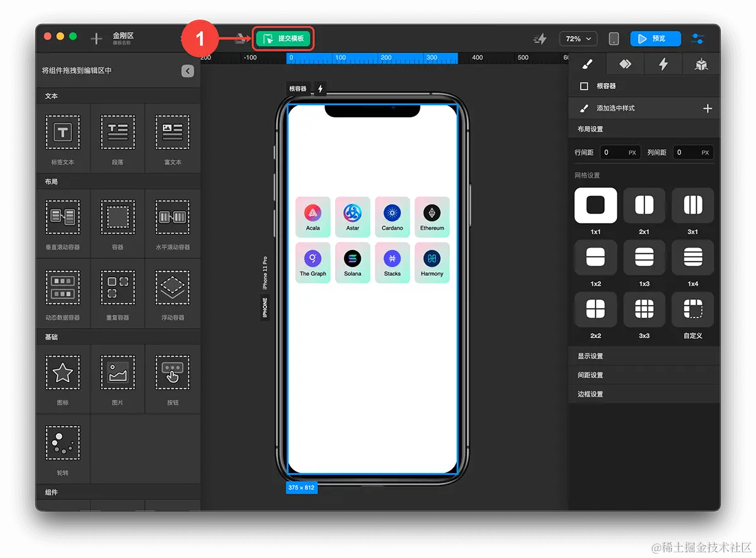Choose the 1x1 grid layout
Screen dimensions: 756x558
pyautogui.click(x=595, y=205)
